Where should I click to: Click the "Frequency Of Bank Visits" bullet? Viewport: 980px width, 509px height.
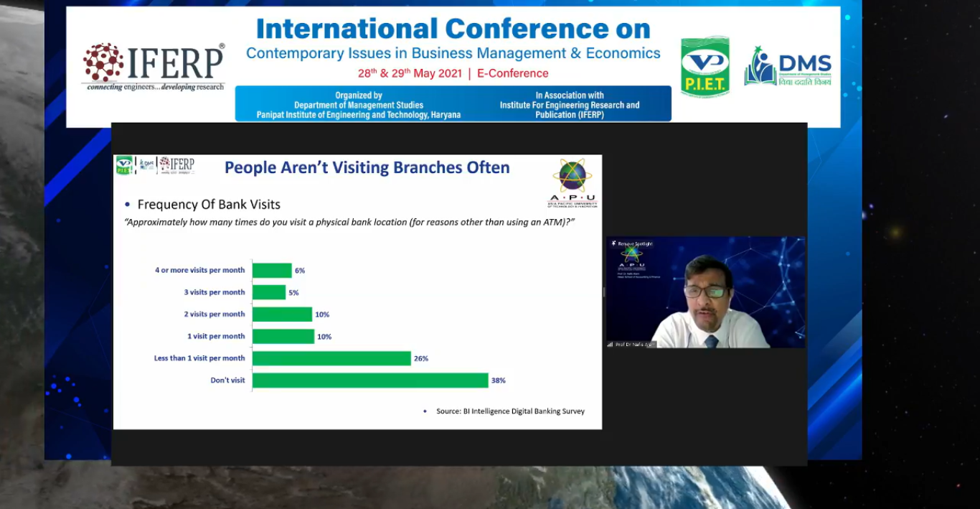click(x=208, y=205)
